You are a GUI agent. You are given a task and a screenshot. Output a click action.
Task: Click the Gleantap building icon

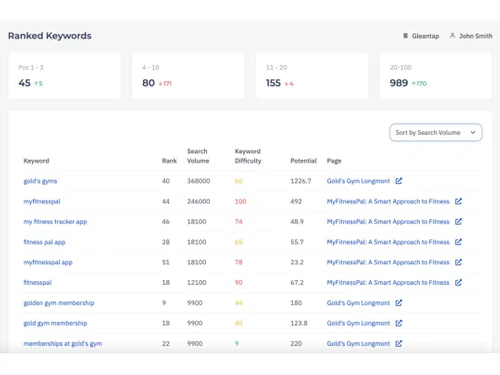(405, 36)
